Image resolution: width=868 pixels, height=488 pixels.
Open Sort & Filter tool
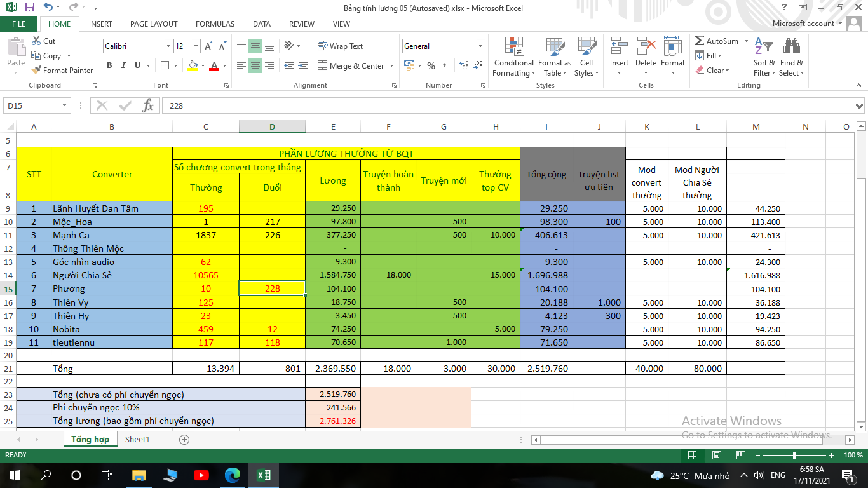(x=764, y=58)
